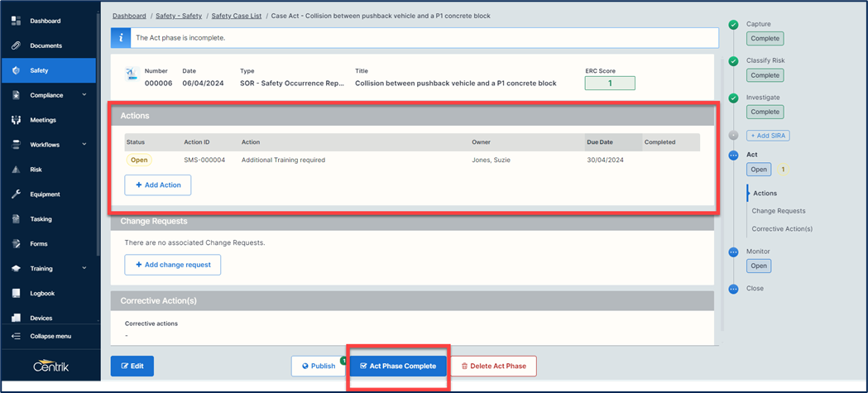Open the Safety Case List breadcrumb

point(238,16)
